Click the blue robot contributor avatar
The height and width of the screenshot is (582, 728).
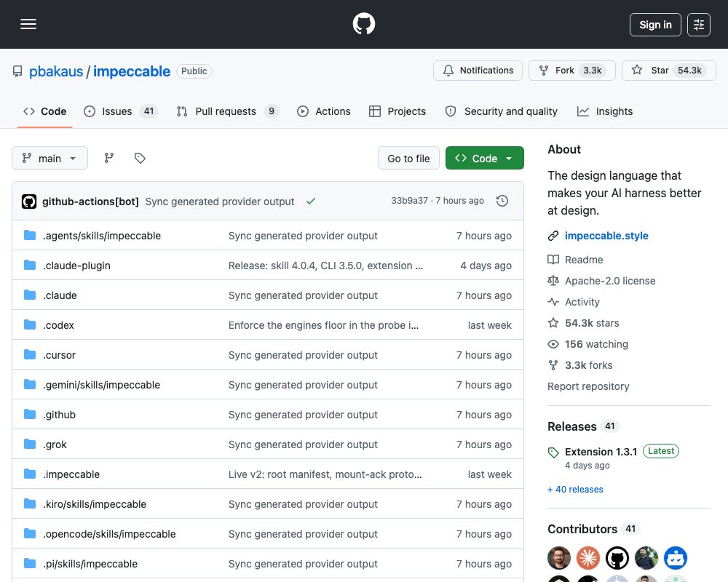(676, 558)
